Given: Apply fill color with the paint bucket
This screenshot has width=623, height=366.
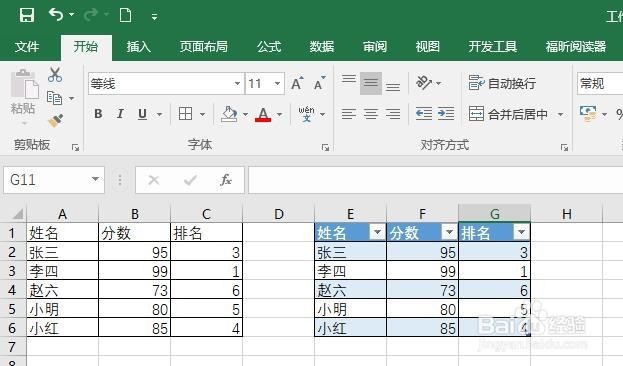Looking at the screenshot, I should click(229, 114).
